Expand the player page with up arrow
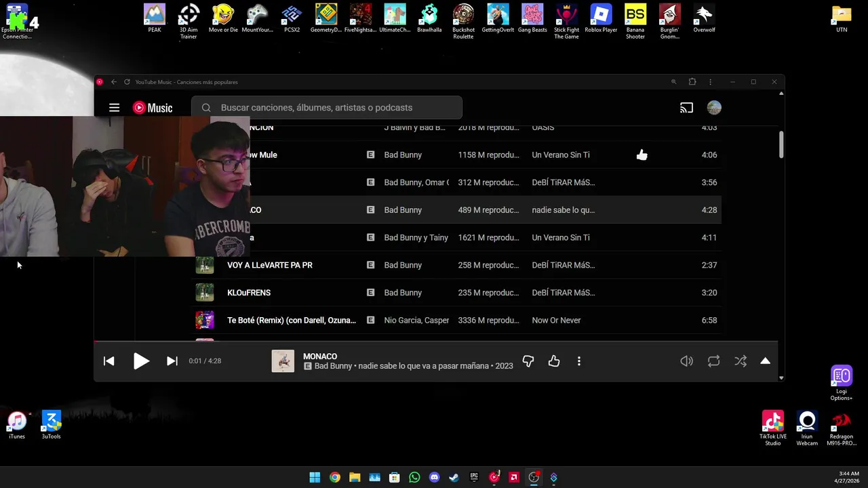This screenshot has height=488, width=868. pos(765,361)
